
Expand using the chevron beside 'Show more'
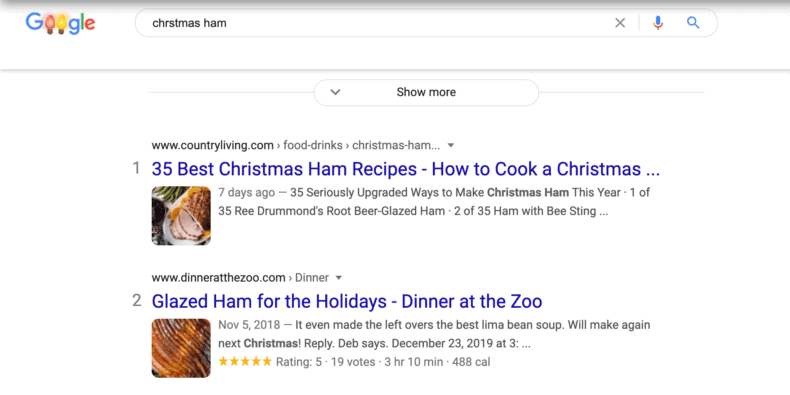[336, 92]
